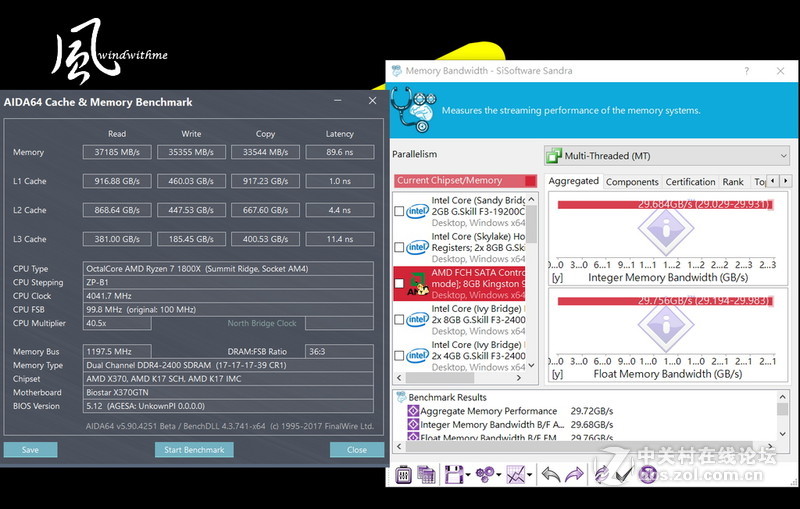The image size is (800, 509).
Task: Click the question mark help button in Sandra
Action: click(x=746, y=71)
